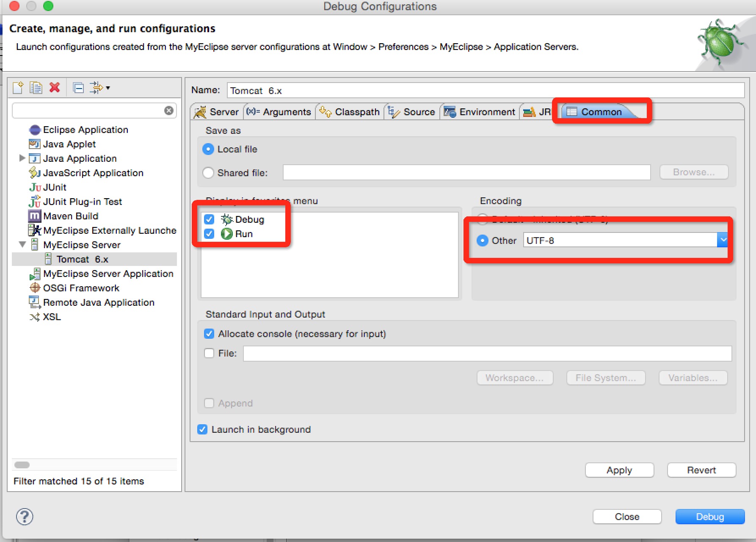Select the JUnit icon in tree
The image size is (756, 542).
[x=35, y=187]
